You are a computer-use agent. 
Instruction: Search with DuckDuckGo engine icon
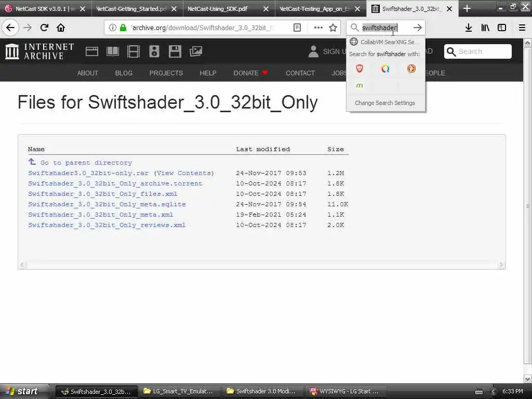tap(411, 69)
